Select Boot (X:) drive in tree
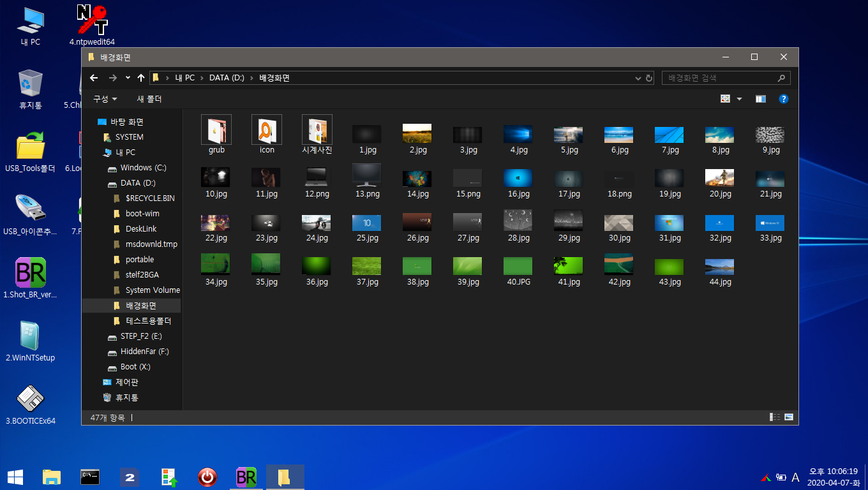 (129, 367)
